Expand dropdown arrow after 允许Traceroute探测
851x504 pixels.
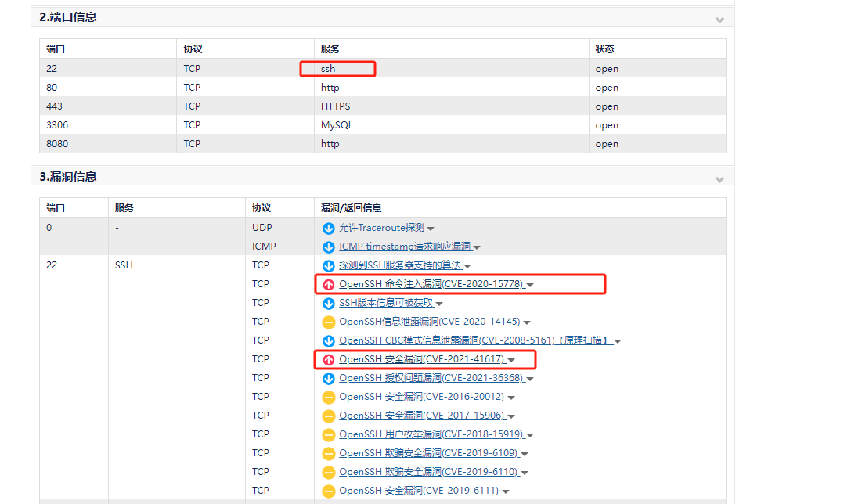pyautogui.click(x=431, y=229)
